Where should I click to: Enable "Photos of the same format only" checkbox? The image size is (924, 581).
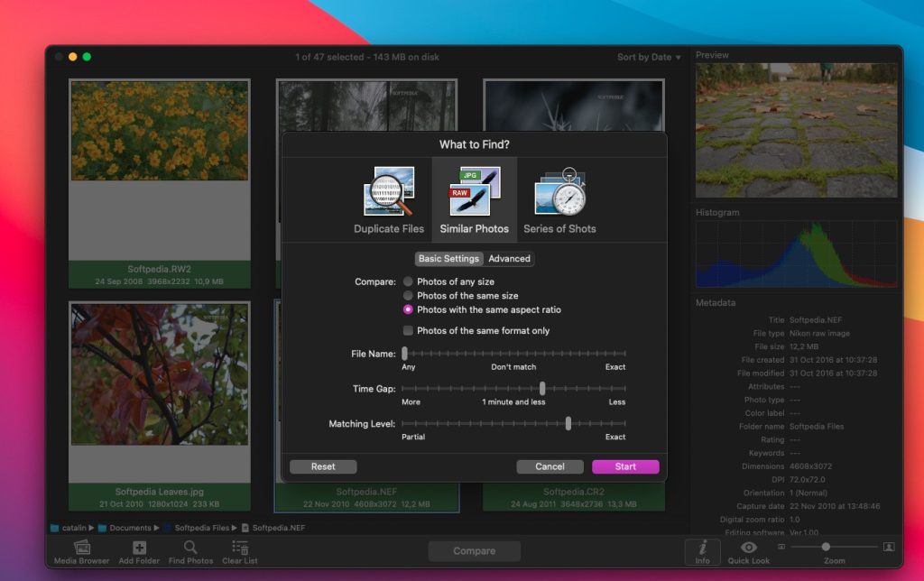point(408,331)
